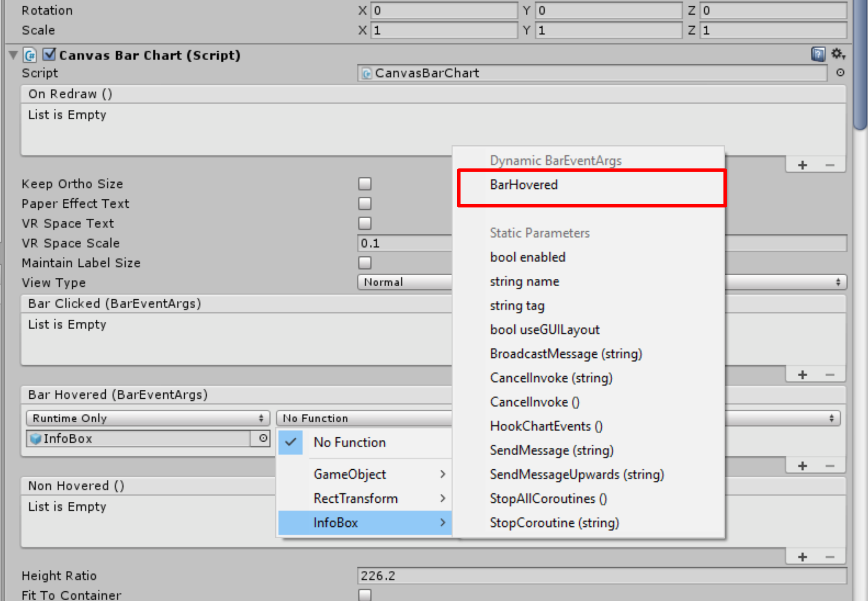
Task: Select string name menu item
Action: click(588, 281)
